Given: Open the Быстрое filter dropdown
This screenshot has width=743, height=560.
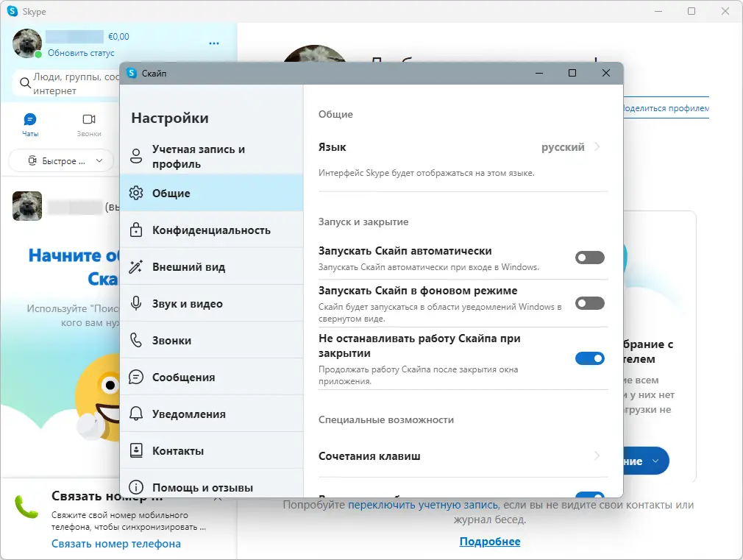Looking at the screenshot, I should click(61, 160).
